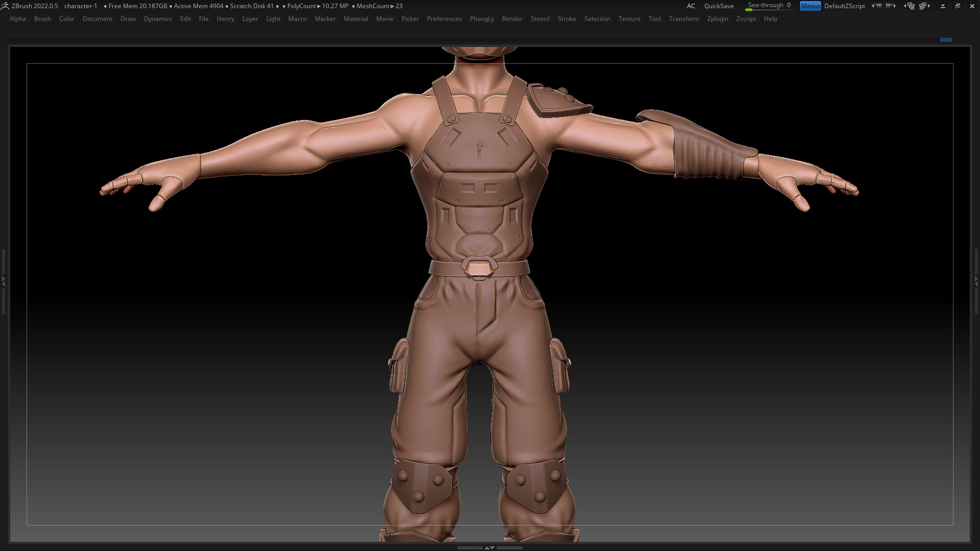Viewport: 980px width, 551px height.
Task: Click the right-pointing tray scroll stripes icon
Action: pos(890,6)
